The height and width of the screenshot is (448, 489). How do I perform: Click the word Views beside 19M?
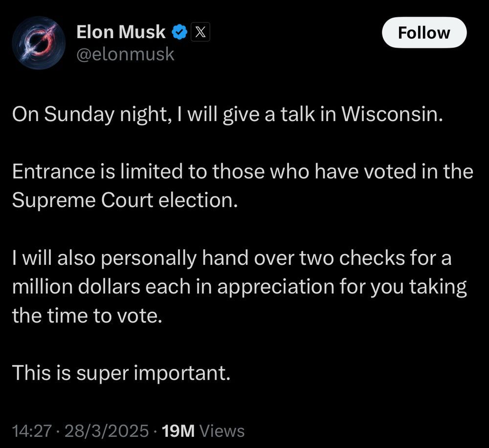click(x=222, y=431)
